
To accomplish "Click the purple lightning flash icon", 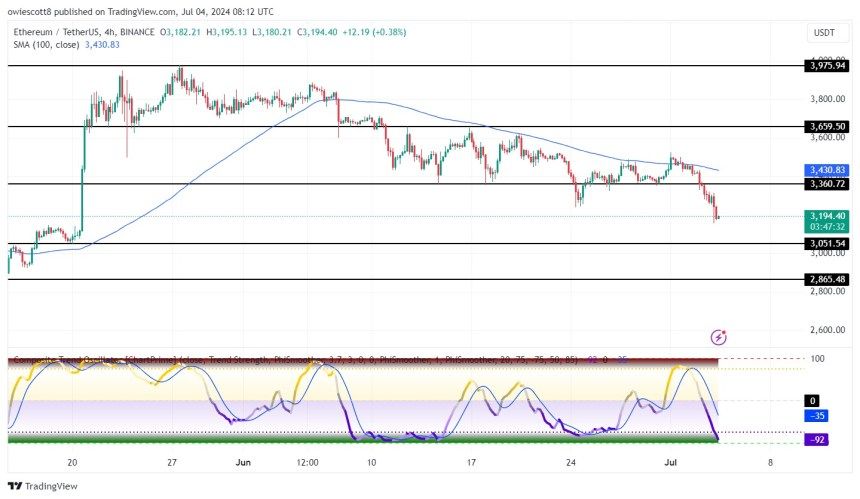I will coord(718,337).
